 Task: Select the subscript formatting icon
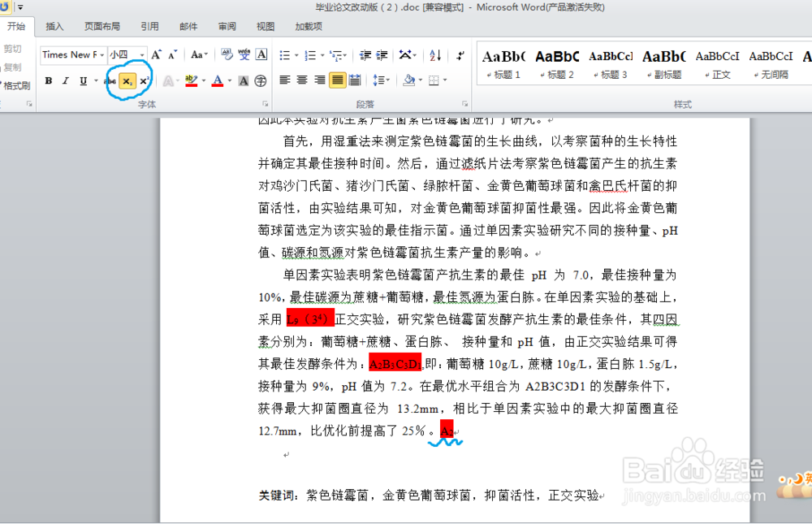point(127,80)
